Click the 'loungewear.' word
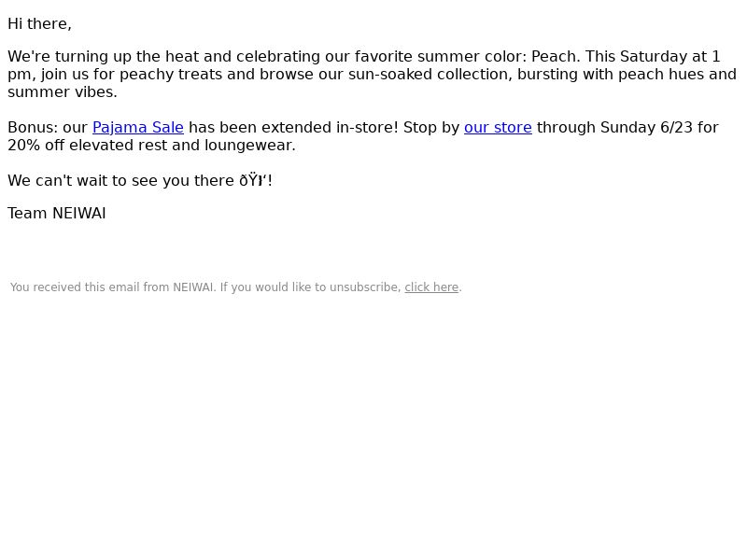This screenshot has height=560, width=747. click(x=250, y=146)
